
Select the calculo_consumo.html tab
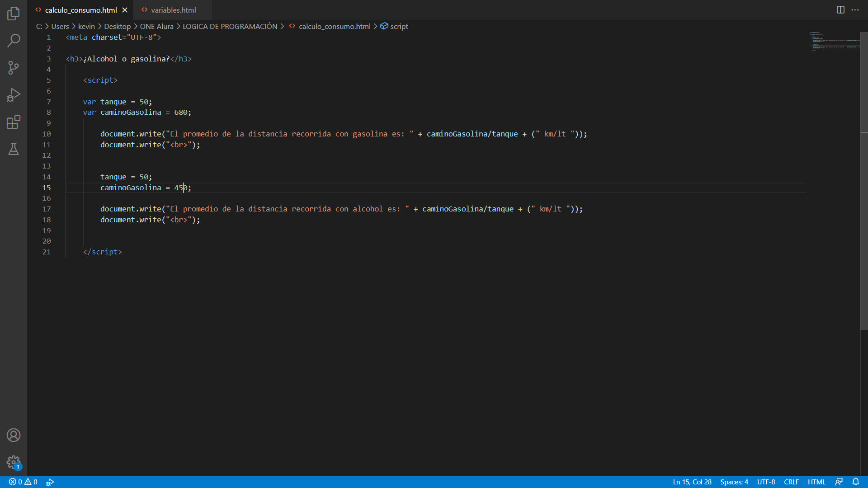click(80, 10)
